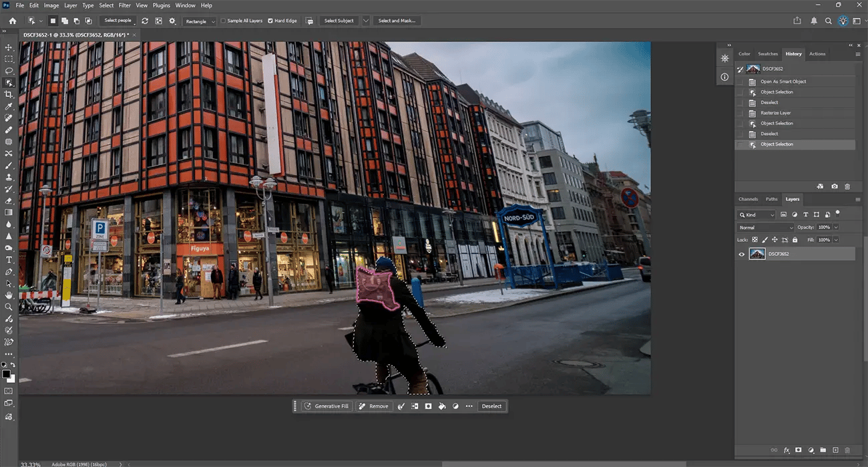This screenshot has height=467, width=868.
Task: Click the Create Mask icon in contextual bar
Action: click(428, 406)
